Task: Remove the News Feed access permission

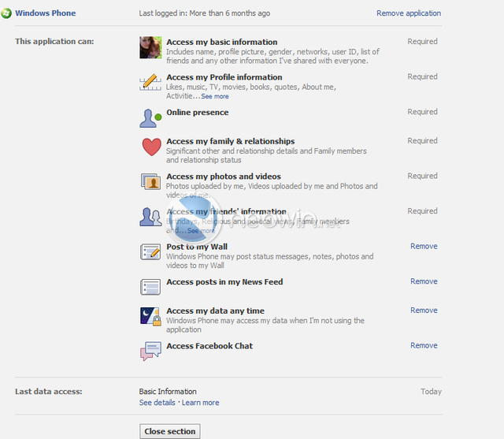Action: [x=424, y=281]
